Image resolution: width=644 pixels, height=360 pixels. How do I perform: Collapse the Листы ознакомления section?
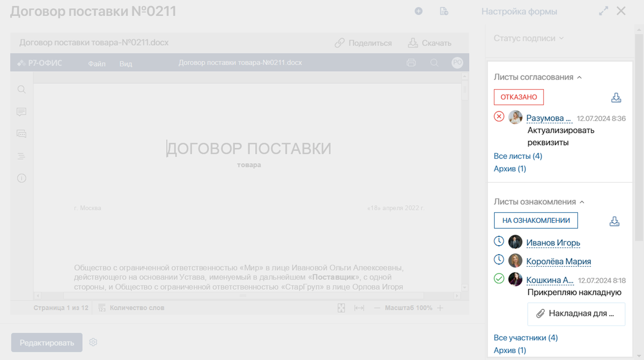coord(539,202)
